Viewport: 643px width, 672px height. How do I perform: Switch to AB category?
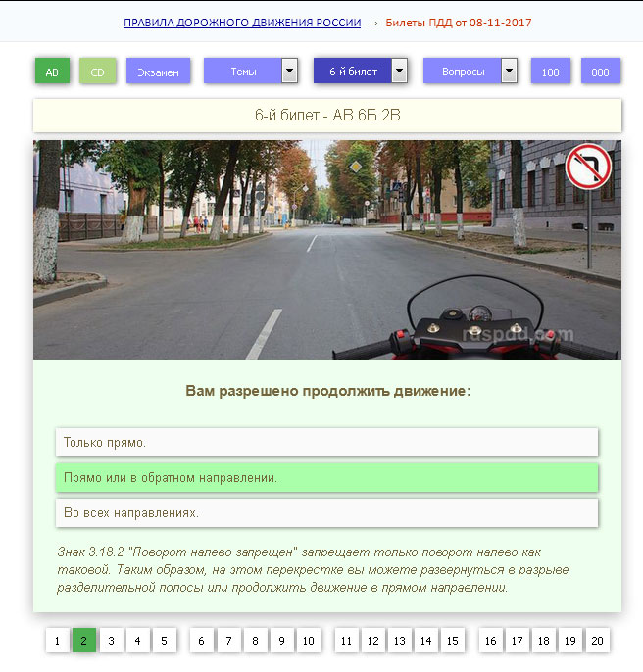click(52, 72)
